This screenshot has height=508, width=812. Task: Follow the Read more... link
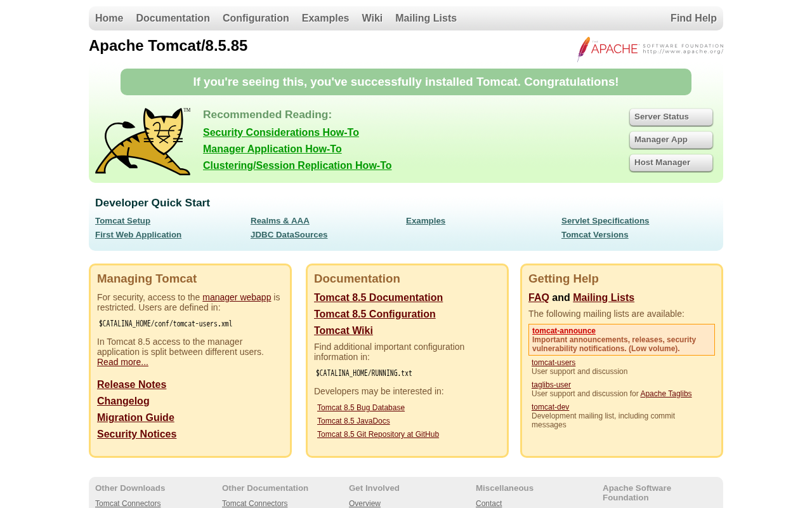coord(122,362)
